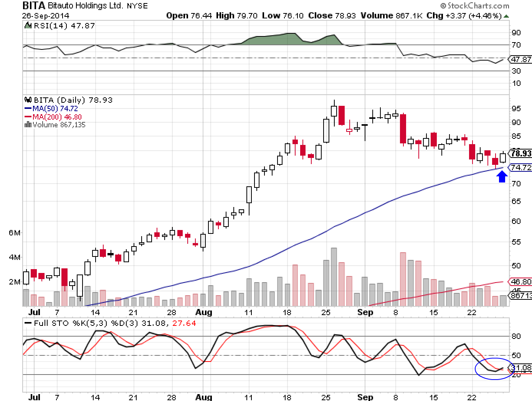Click the candlestick icon beside BITA (Daily)
This screenshot has height=401, width=532.
tap(28, 100)
